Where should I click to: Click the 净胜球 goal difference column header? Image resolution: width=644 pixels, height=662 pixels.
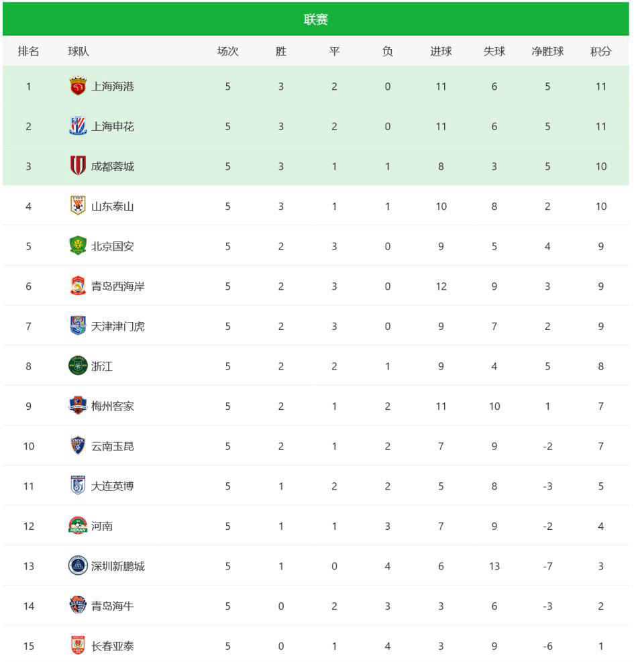[x=547, y=51]
